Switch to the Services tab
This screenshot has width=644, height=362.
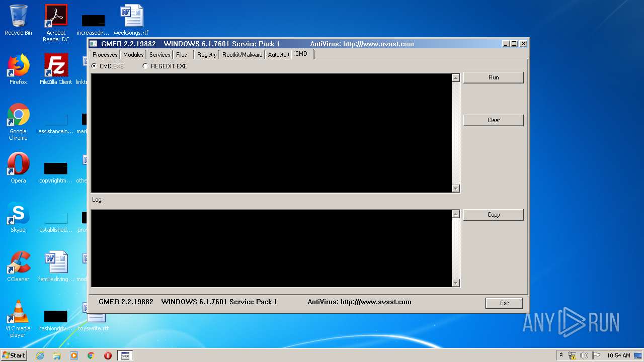coord(160,55)
